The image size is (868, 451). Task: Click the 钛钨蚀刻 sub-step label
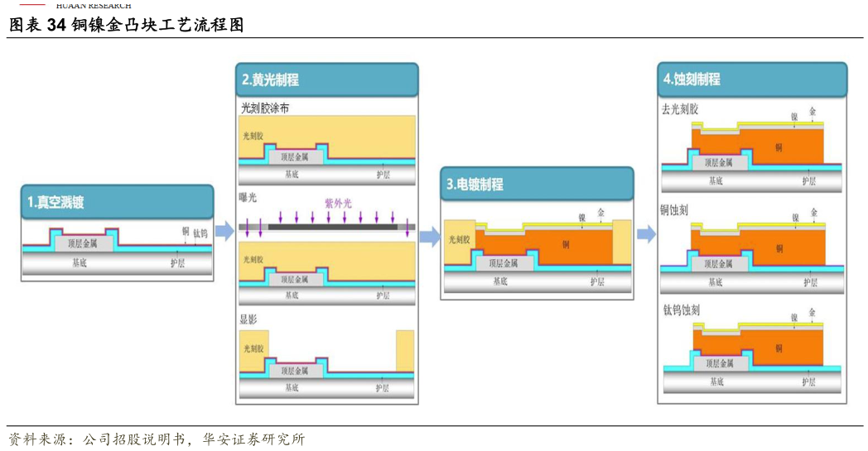(682, 309)
